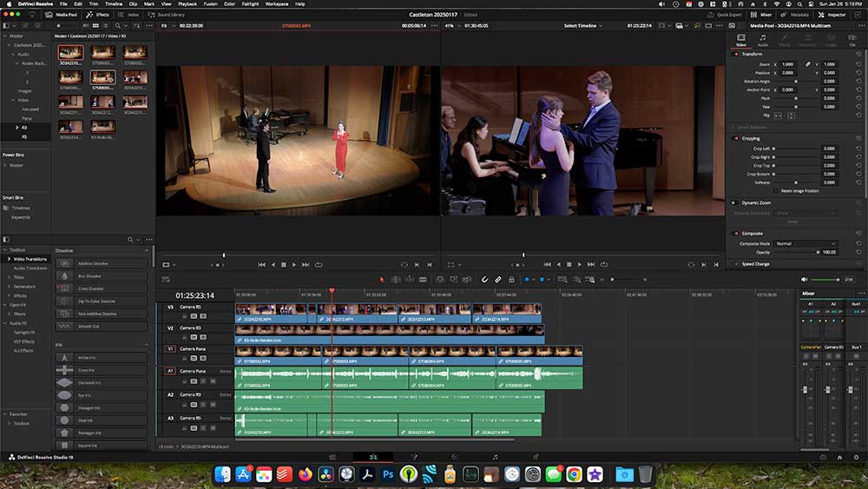Click the Quick Export button
This screenshot has height=489, width=868.
725,15
